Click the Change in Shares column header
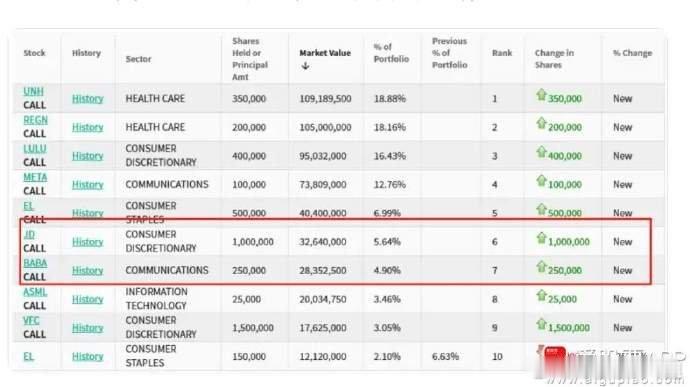Viewport: 690px width, 387px height. point(554,59)
